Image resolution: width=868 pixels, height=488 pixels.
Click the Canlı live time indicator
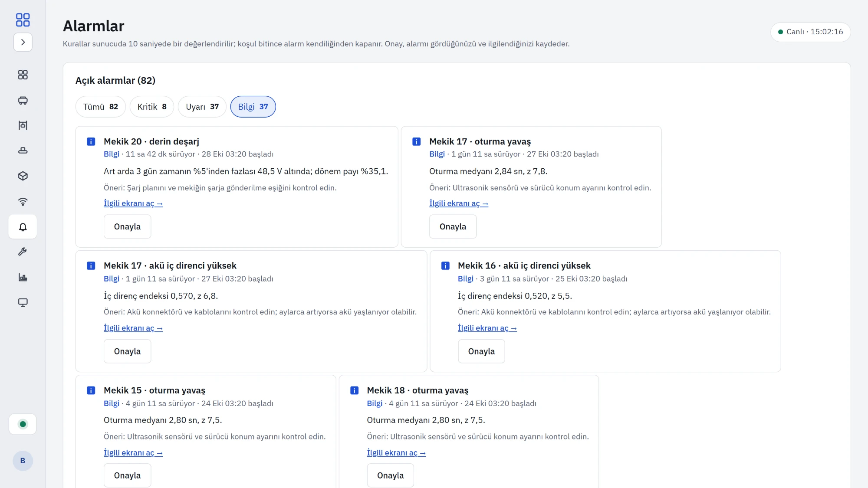pos(810,32)
